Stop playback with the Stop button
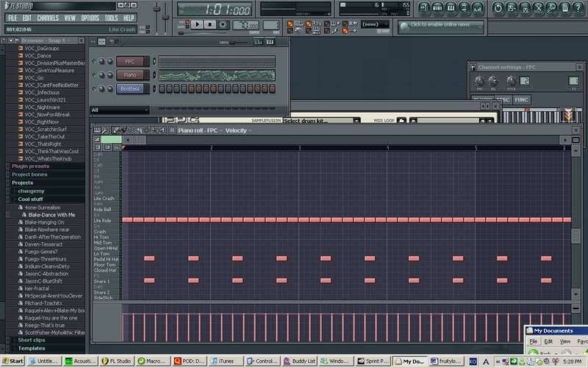This screenshot has width=588, height=368. (x=210, y=24)
